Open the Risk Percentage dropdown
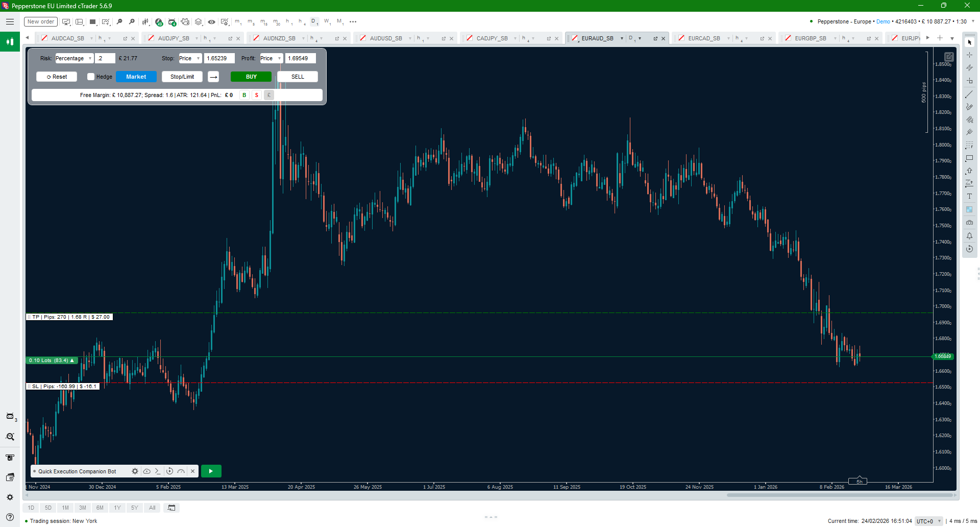The image size is (980, 527). [74, 58]
